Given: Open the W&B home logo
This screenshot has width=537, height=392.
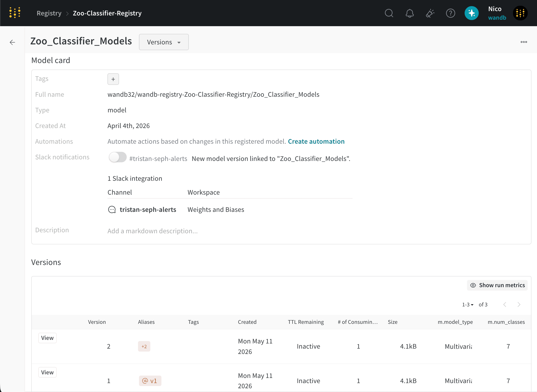Looking at the screenshot, I should click(15, 13).
